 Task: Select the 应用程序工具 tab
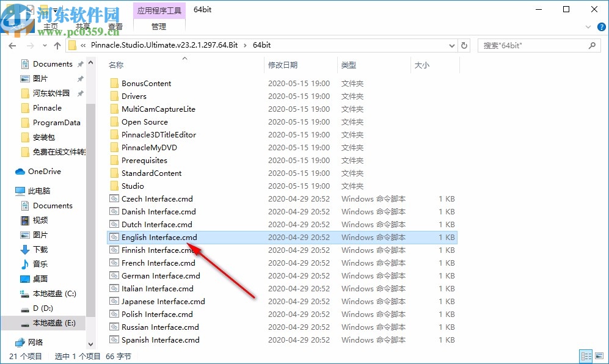(x=159, y=10)
